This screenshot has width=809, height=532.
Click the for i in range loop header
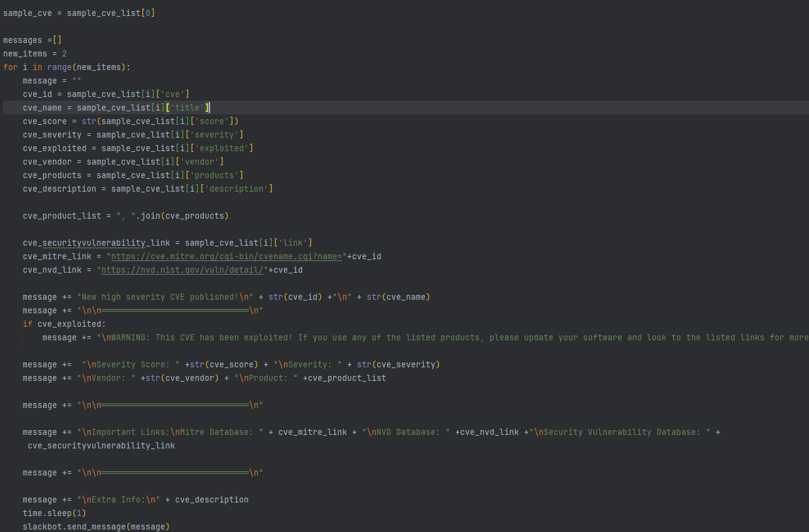tap(66, 67)
